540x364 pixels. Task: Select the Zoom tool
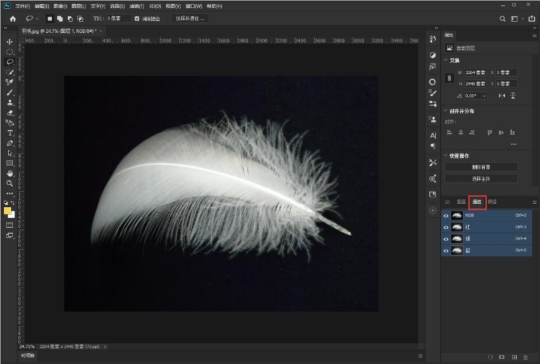(x=10, y=183)
